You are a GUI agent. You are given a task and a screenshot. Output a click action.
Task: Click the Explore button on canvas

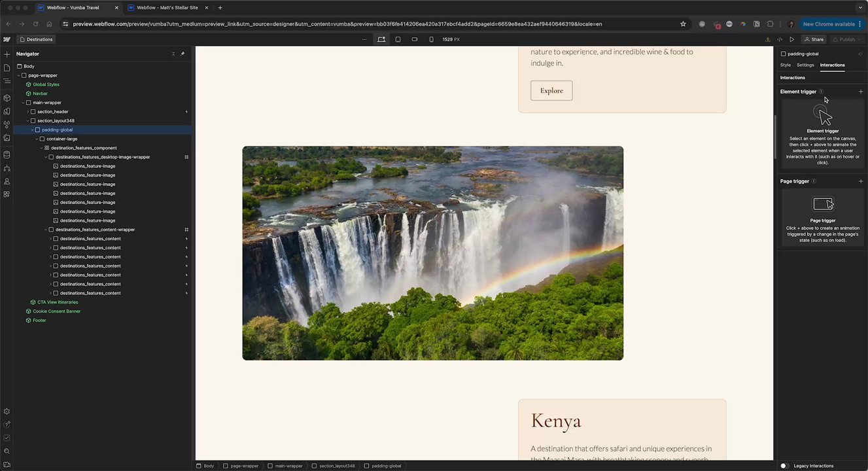551,91
